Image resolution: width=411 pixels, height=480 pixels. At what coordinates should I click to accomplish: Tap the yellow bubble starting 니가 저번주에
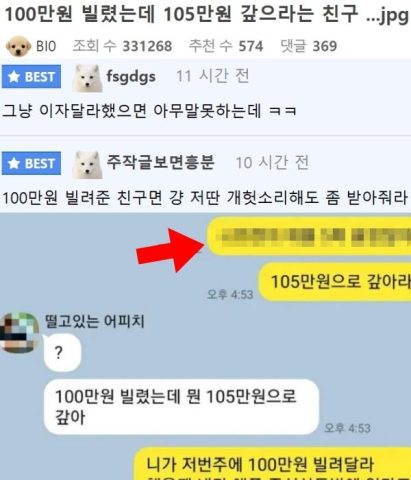[272, 464]
